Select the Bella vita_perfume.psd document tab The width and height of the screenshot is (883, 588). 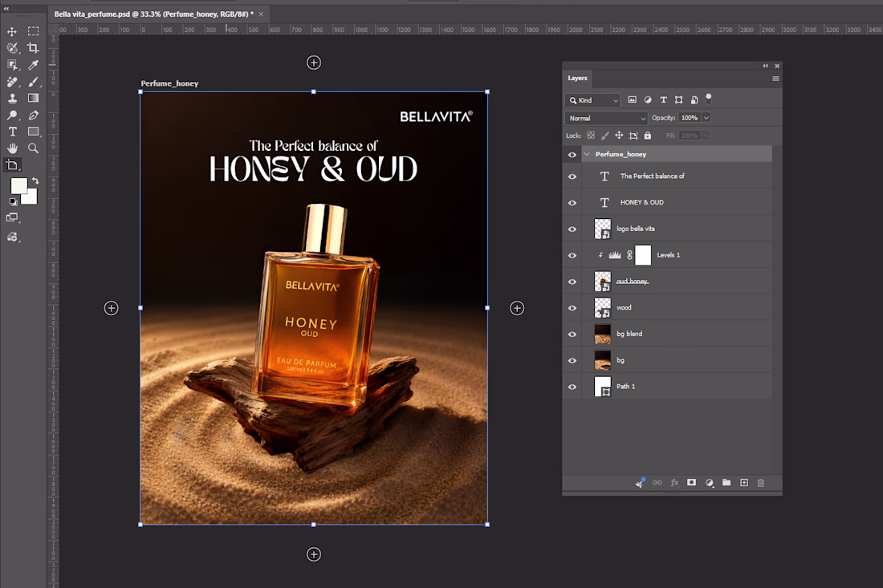154,14
